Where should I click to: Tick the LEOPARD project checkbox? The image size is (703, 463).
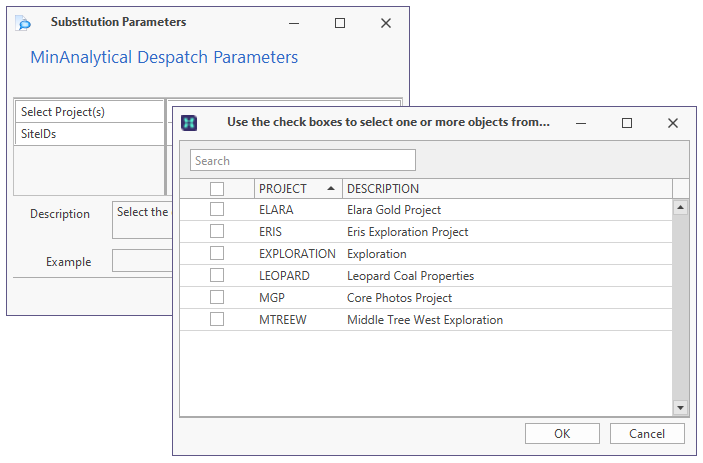point(217,275)
